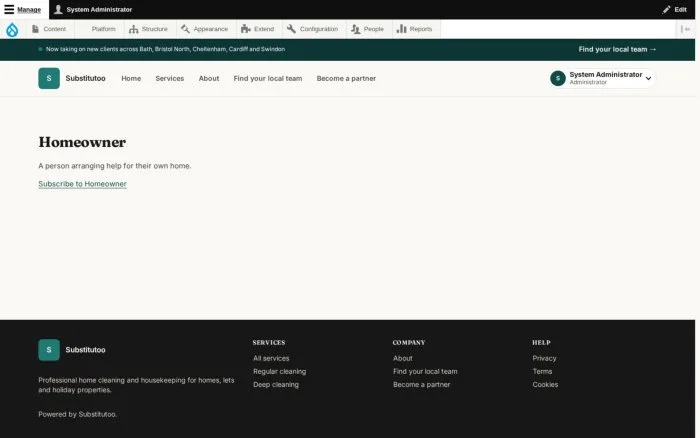700x438 pixels.
Task: Click the banner Find your local team link
Action: pos(617,50)
